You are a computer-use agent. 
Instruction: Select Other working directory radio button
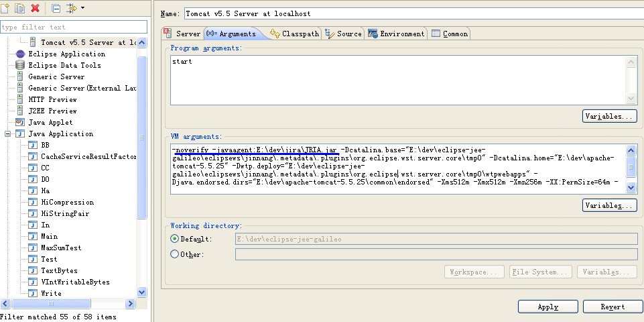pyautogui.click(x=174, y=254)
